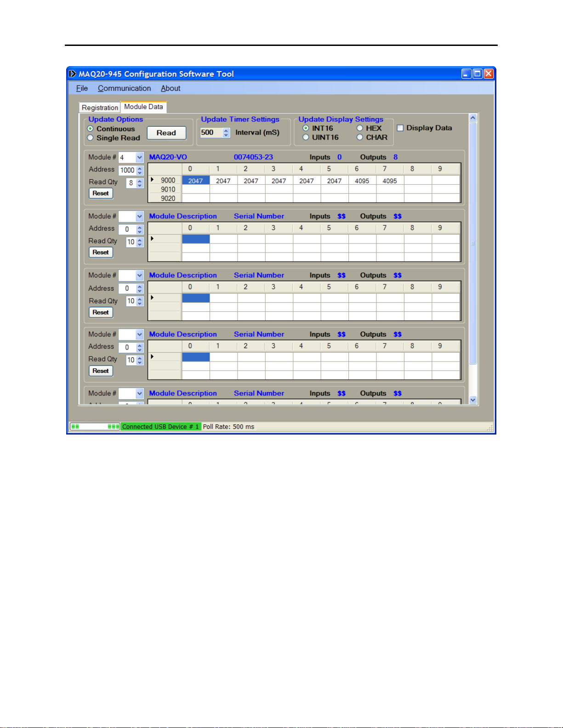Click Reset for module 4

tap(101, 193)
